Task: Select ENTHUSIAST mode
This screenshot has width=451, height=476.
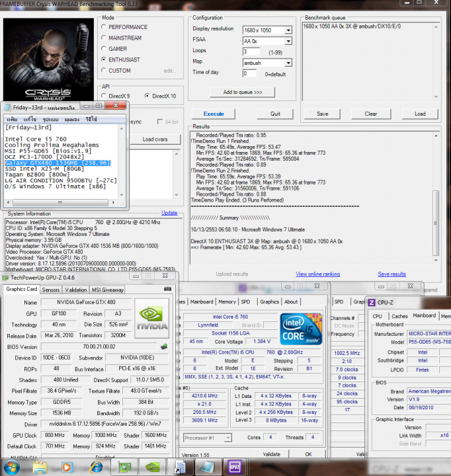Action: pyautogui.click(x=104, y=59)
